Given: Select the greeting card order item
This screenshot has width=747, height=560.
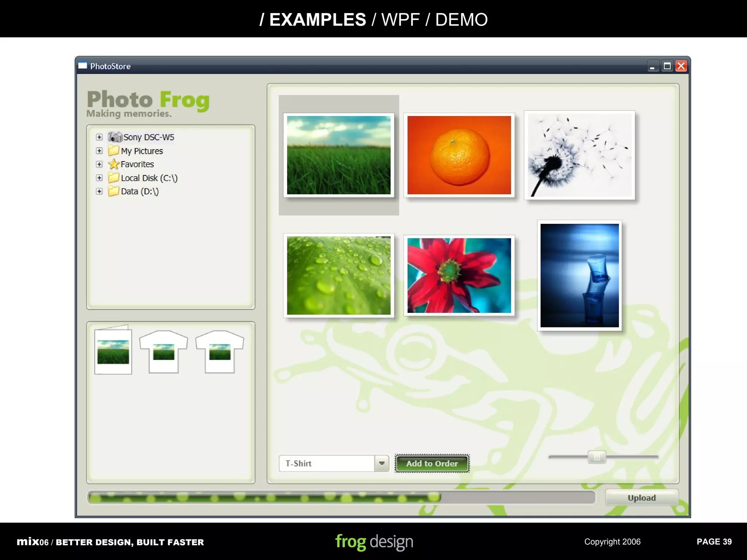Looking at the screenshot, I should click(x=113, y=350).
